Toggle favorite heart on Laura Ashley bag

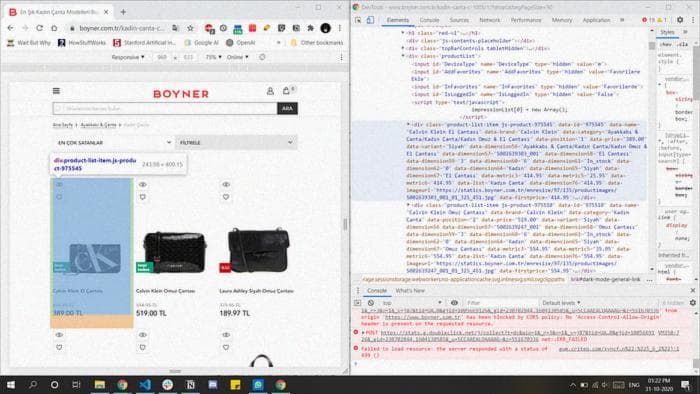(x=226, y=197)
